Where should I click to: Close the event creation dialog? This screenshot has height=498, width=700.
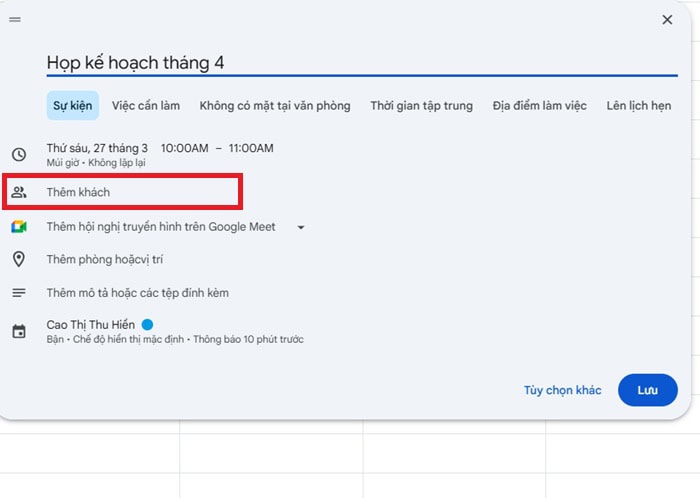click(667, 20)
